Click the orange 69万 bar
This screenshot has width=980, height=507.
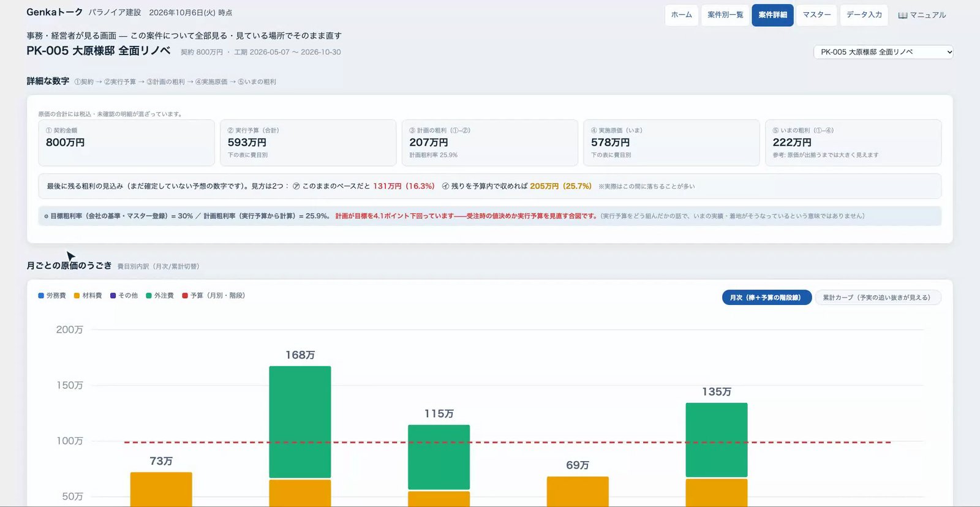(578, 492)
